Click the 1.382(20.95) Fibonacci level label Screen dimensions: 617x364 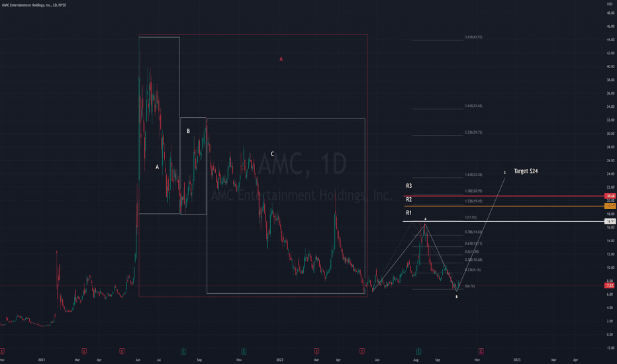473,191
